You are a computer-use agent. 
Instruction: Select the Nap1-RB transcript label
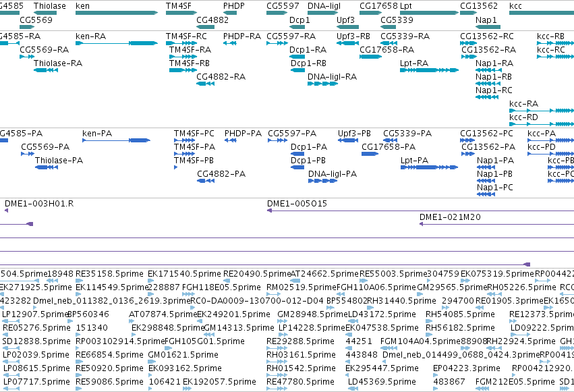(x=494, y=76)
